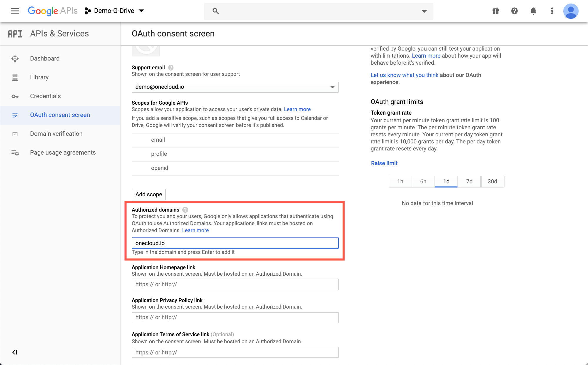
Task: Click the Application Homepage link field
Action: (235, 284)
